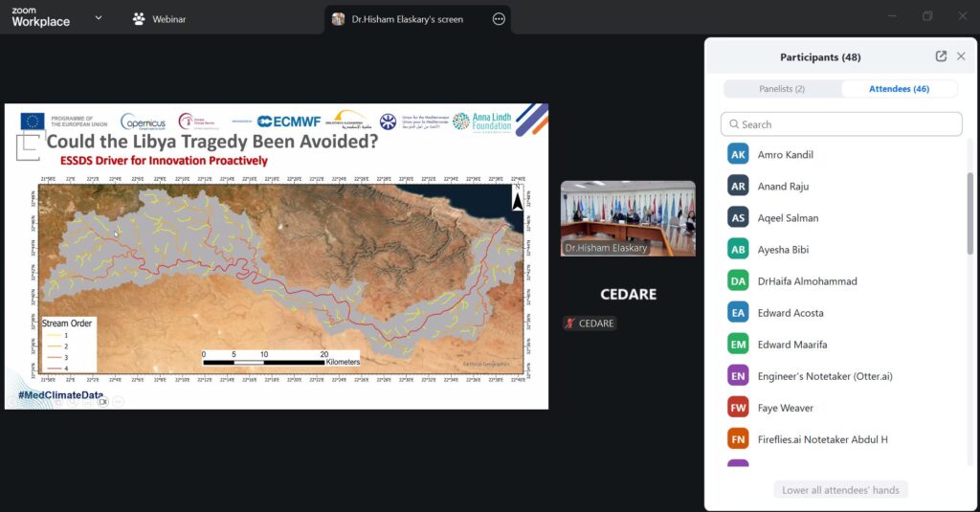This screenshot has width=980, height=512.
Task: Click the Webinar icon in the title bar
Action: click(139, 18)
